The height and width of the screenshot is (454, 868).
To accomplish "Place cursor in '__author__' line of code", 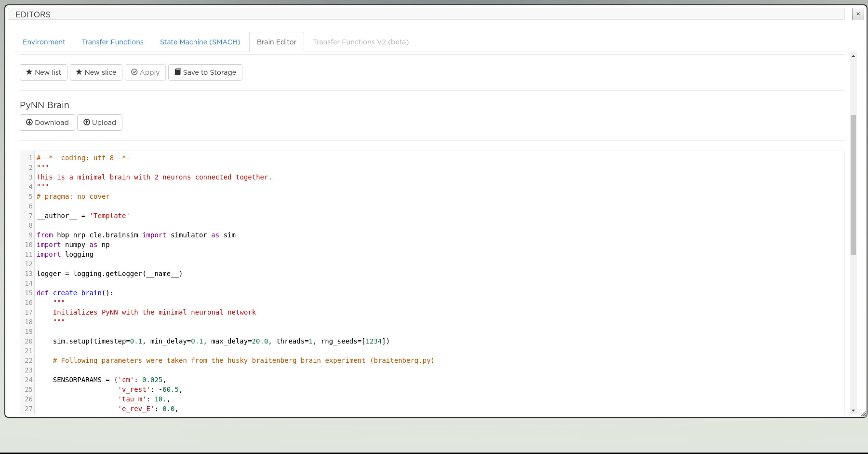I will pyautogui.click(x=83, y=216).
